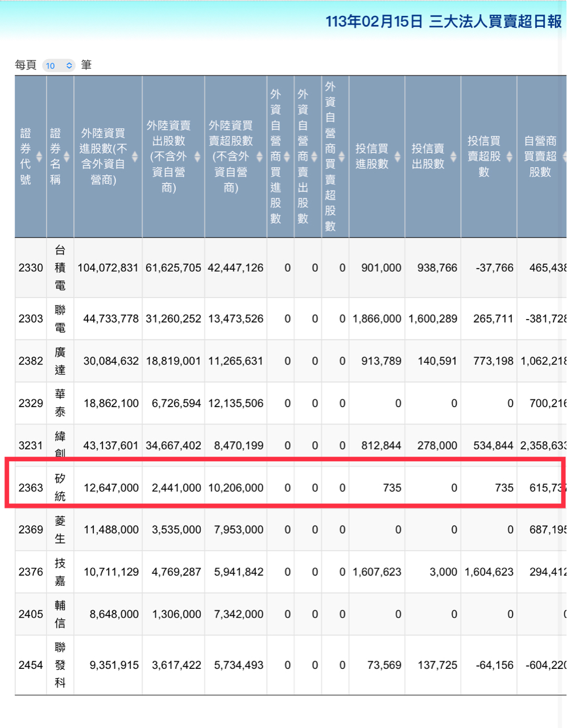The height and width of the screenshot is (728, 567).
Task: Sort by 證券名稱 column arrows
Action: [x=67, y=156]
